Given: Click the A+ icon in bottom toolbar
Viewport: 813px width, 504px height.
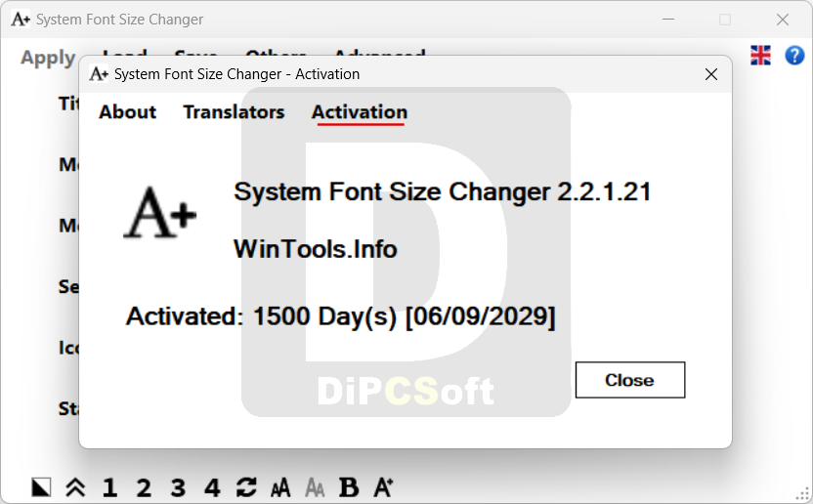Looking at the screenshot, I should click(x=383, y=487).
